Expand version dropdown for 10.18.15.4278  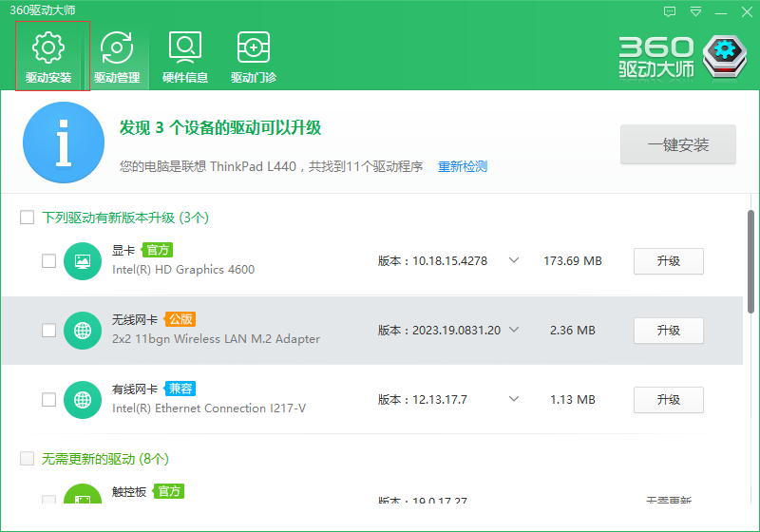(514, 260)
